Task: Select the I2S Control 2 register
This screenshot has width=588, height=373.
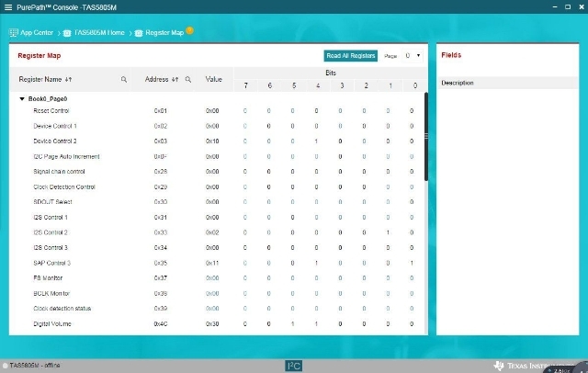Action: click(x=51, y=232)
